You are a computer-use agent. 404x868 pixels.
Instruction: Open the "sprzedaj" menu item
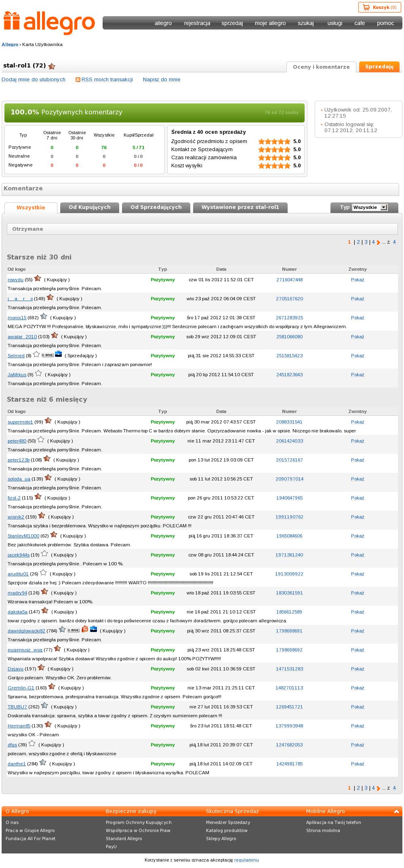point(232,23)
